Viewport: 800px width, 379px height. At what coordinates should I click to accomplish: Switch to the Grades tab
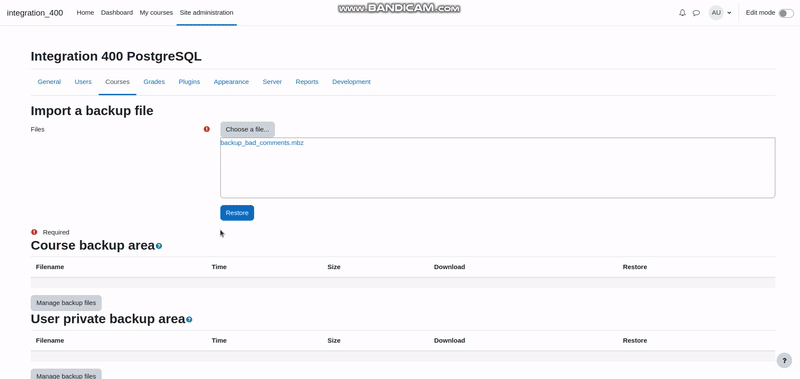[x=154, y=82]
